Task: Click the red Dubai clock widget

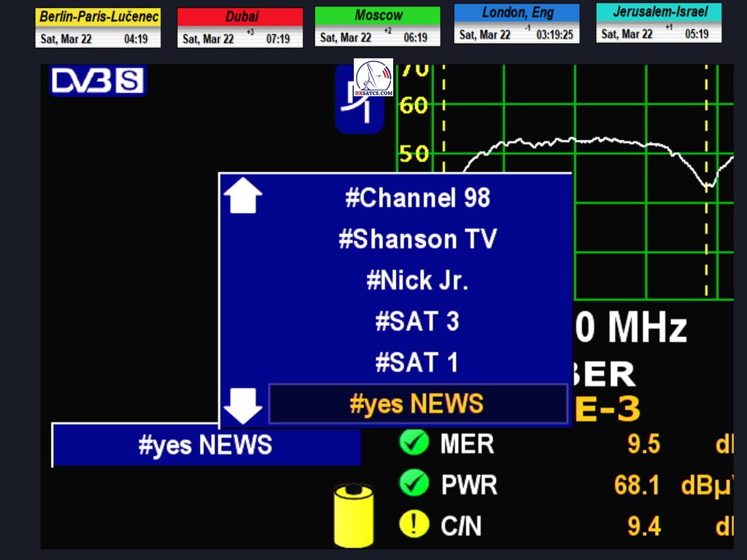Action: click(240, 28)
